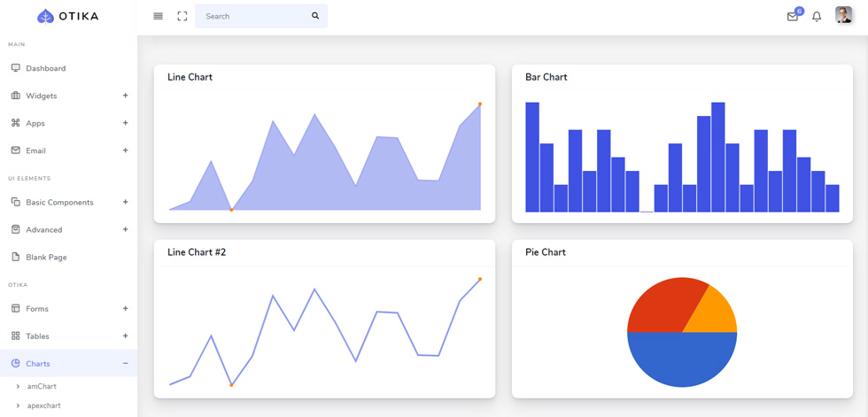
Task: Click the Basic Components label
Action: [x=60, y=203]
